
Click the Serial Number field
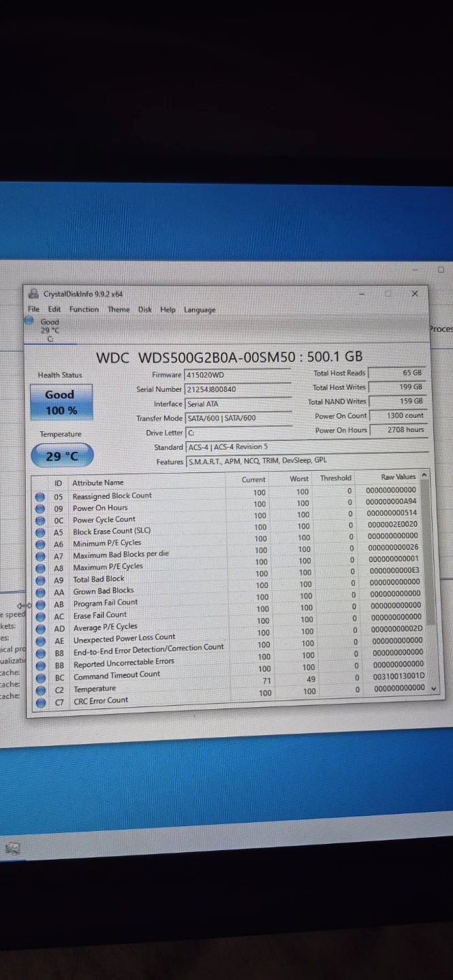(238, 389)
